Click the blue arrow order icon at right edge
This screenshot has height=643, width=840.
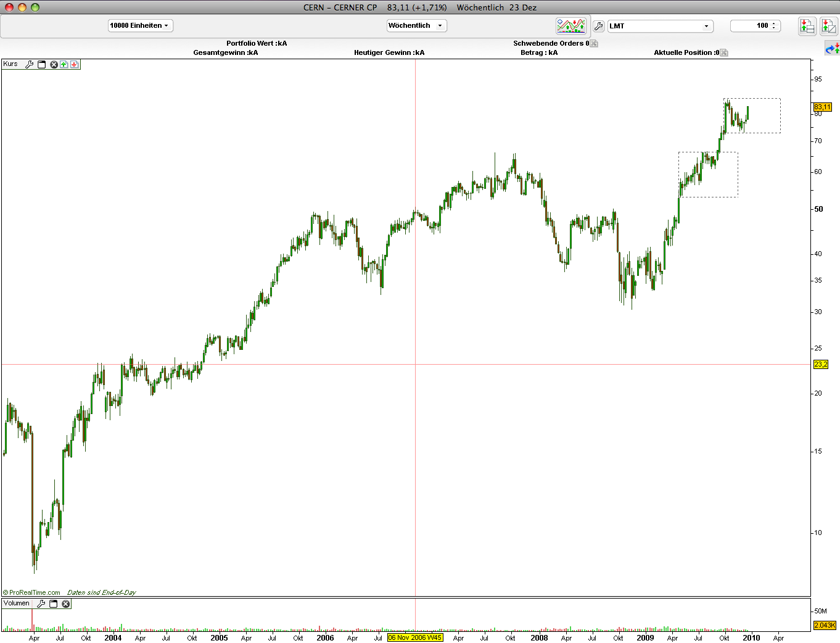[833, 48]
